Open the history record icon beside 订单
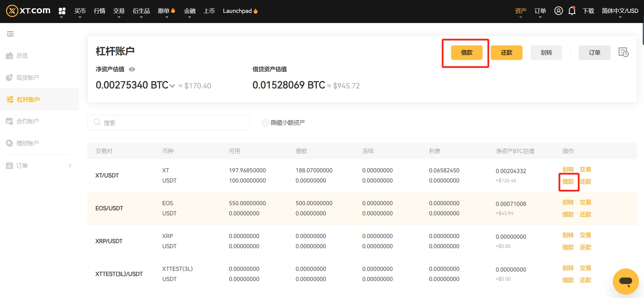Screen dimensions: 644x298 [623, 52]
